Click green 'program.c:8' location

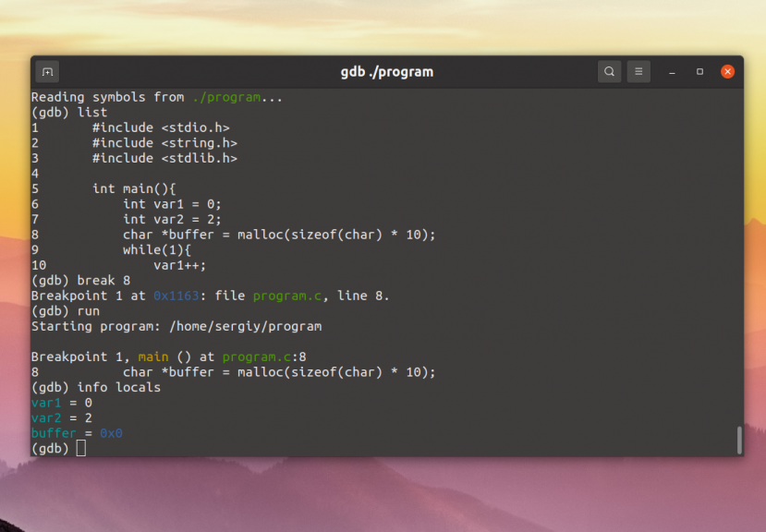tap(264, 357)
